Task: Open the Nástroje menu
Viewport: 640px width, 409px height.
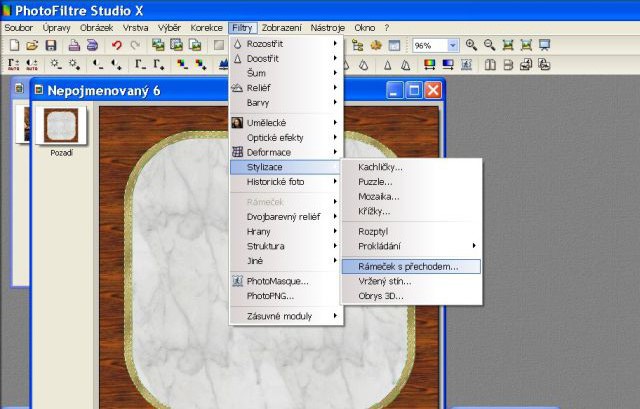Action: coord(327,28)
